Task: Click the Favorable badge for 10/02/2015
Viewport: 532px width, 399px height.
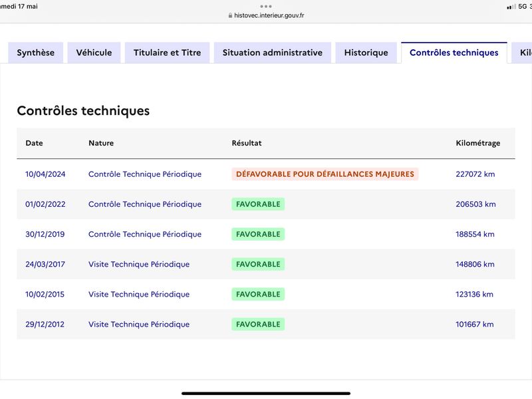Action: (x=258, y=294)
